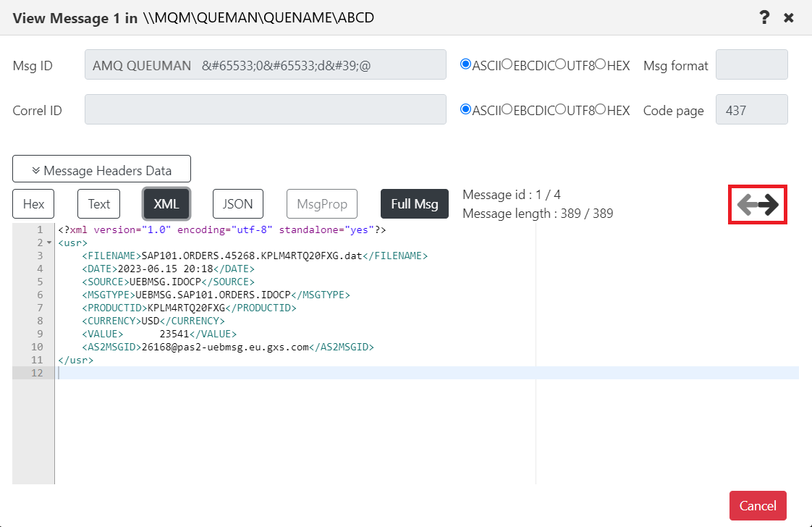This screenshot has width=812, height=527.
Task: Click the MSGTYPE line in editor
Action: pyautogui.click(x=216, y=295)
